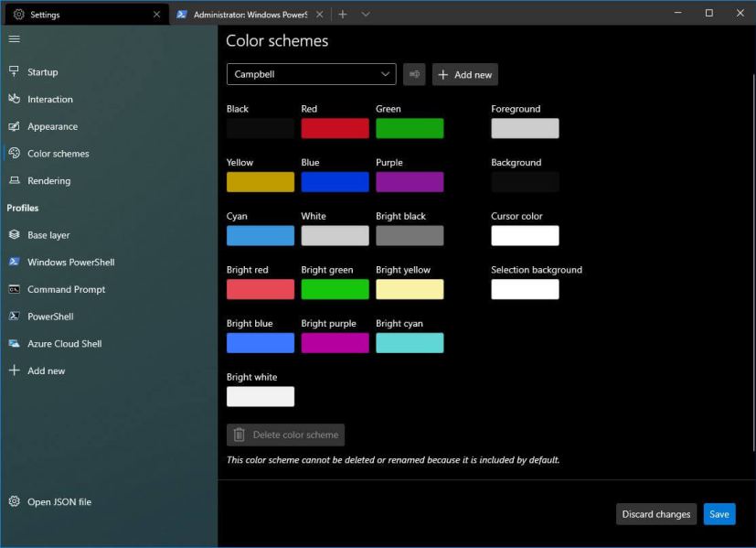756x548 pixels.
Task: Add a new profile in the sidebar
Action: click(x=109, y=371)
